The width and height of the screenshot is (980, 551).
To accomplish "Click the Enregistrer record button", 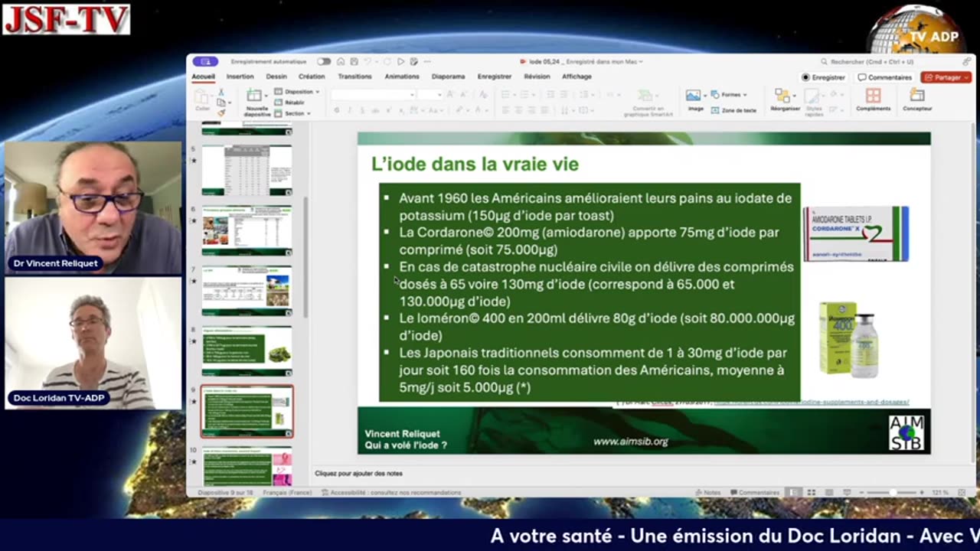I will point(823,77).
